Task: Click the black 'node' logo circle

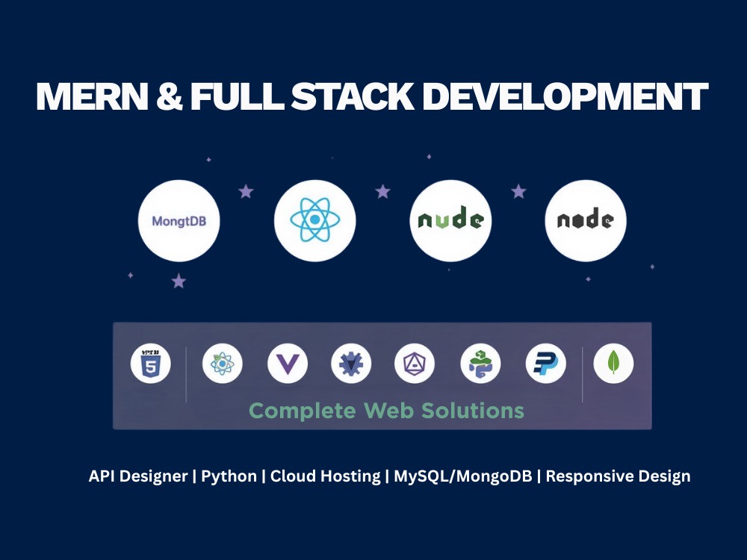Action: (586, 220)
